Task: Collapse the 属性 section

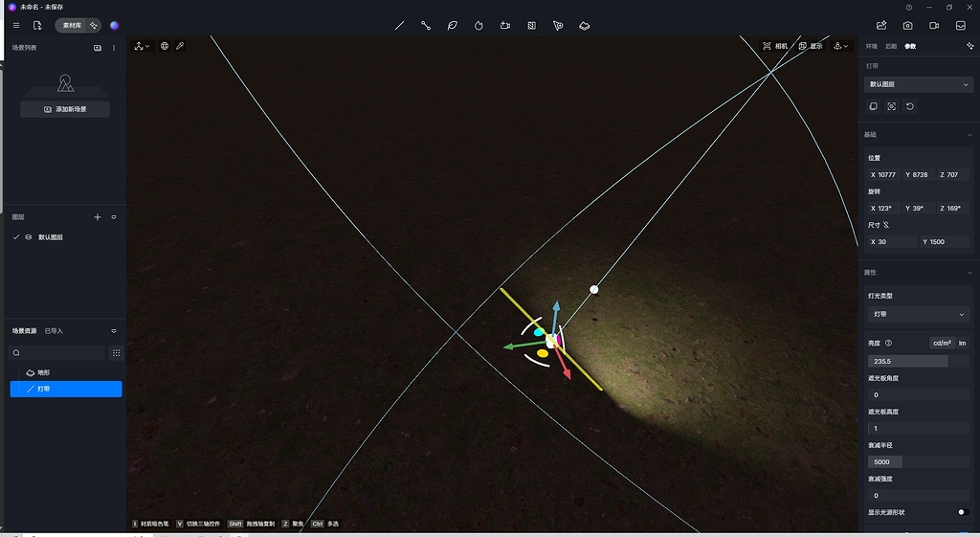Action: (968, 273)
